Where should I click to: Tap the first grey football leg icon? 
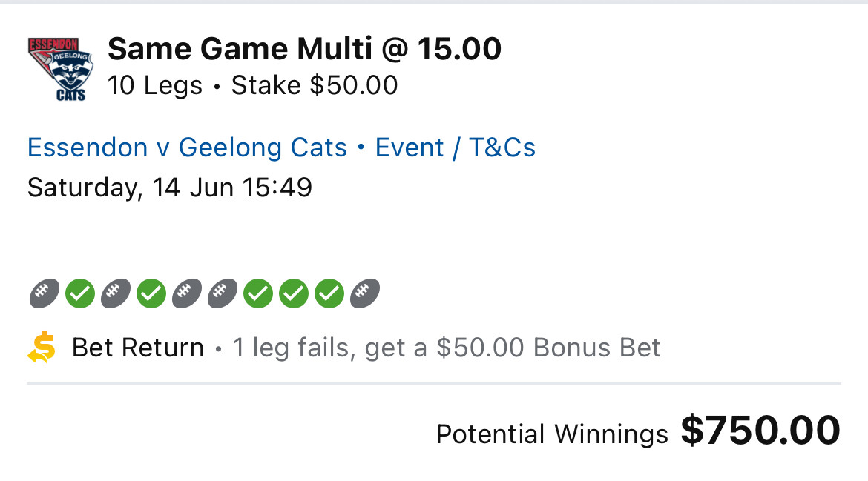point(45,293)
